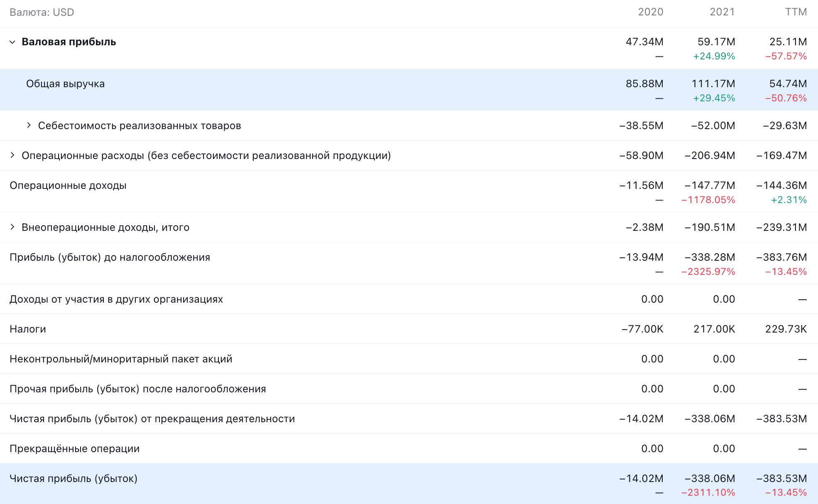This screenshot has height=504, width=818.
Task: Click operating income value −147.77M
Action: click(710, 186)
